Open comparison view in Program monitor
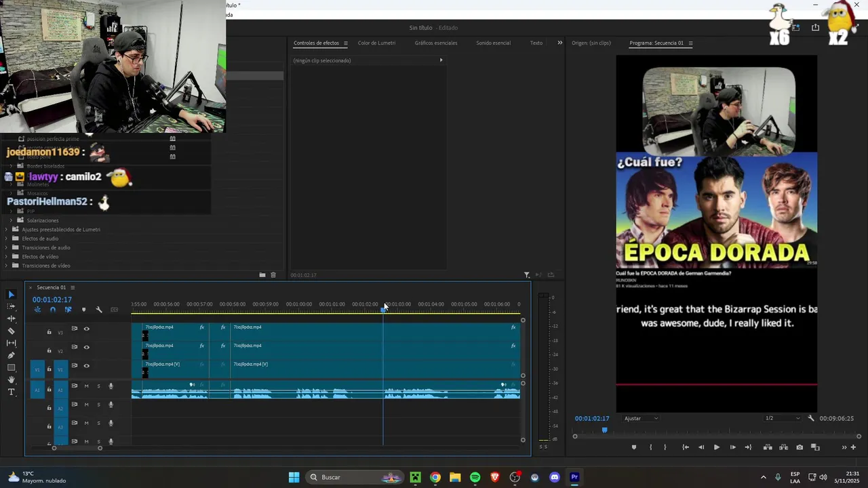 click(815, 447)
